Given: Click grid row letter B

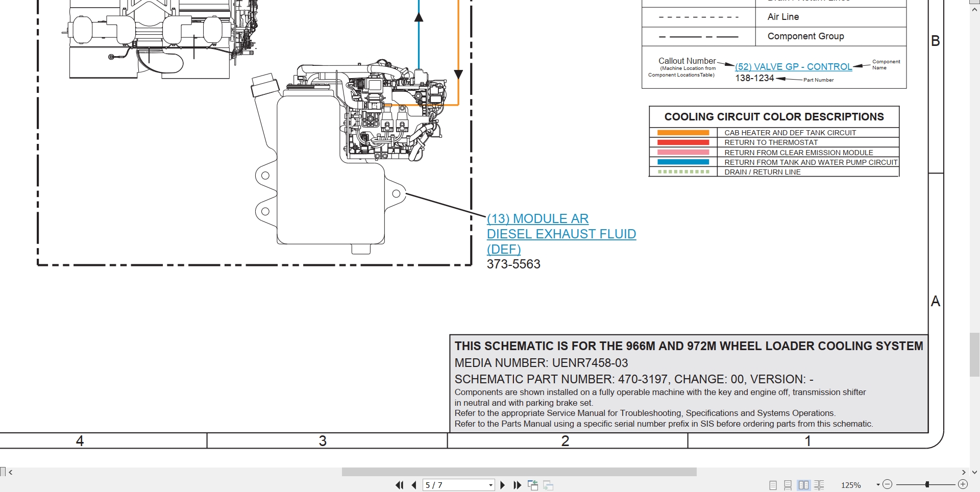Looking at the screenshot, I should tap(936, 41).
